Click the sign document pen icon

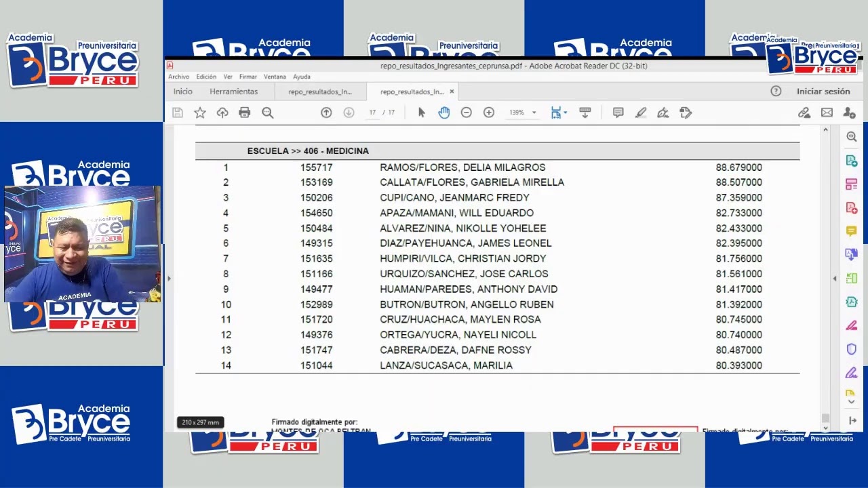point(663,113)
